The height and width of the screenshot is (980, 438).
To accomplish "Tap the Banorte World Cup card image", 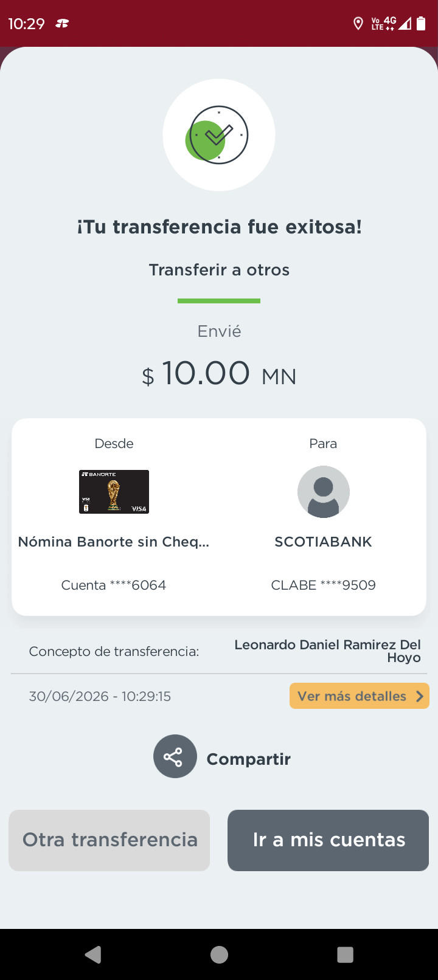I will [114, 492].
